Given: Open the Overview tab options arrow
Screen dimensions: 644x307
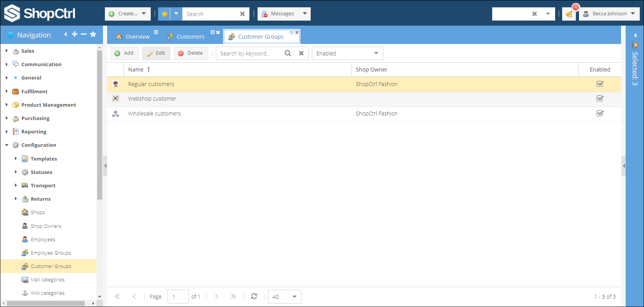Looking at the screenshot, I should (x=156, y=32).
